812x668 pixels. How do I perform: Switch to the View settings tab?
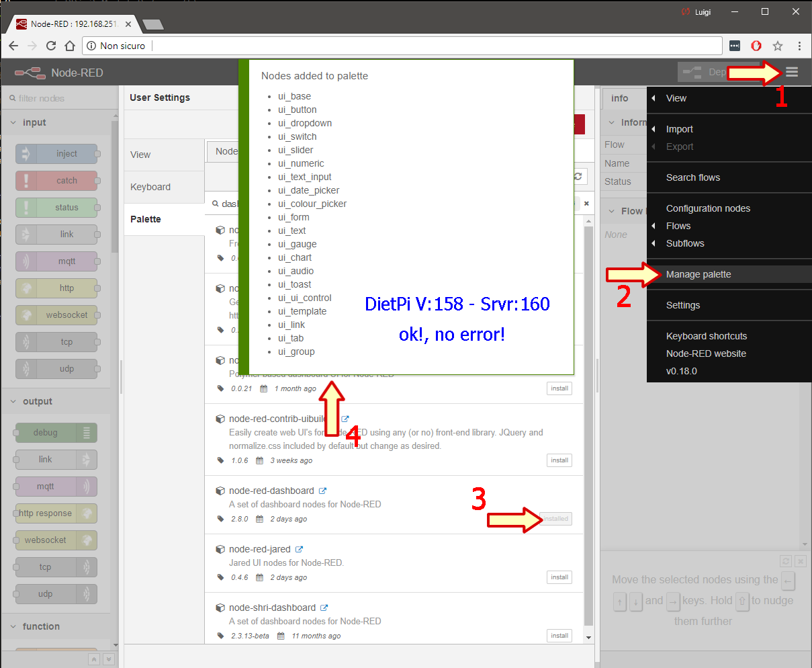coord(165,155)
